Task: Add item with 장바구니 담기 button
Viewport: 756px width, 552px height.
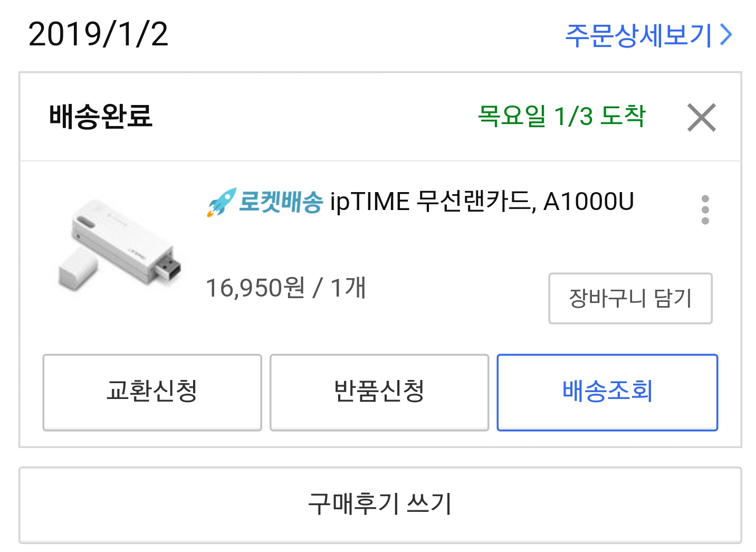Action: [630, 298]
